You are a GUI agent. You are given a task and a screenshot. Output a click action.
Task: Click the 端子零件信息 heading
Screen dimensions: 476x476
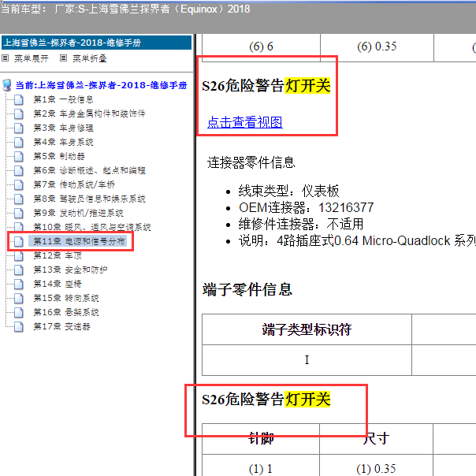point(247,289)
